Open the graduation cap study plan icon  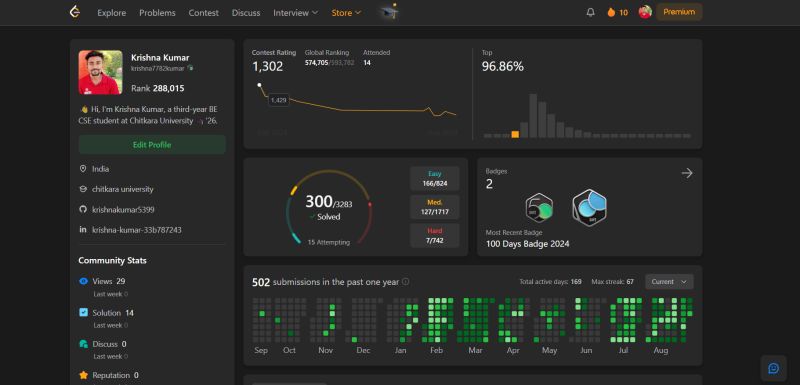point(390,11)
